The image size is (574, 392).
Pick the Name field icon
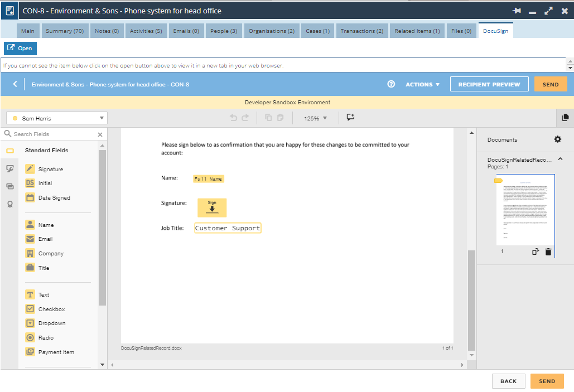30,225
